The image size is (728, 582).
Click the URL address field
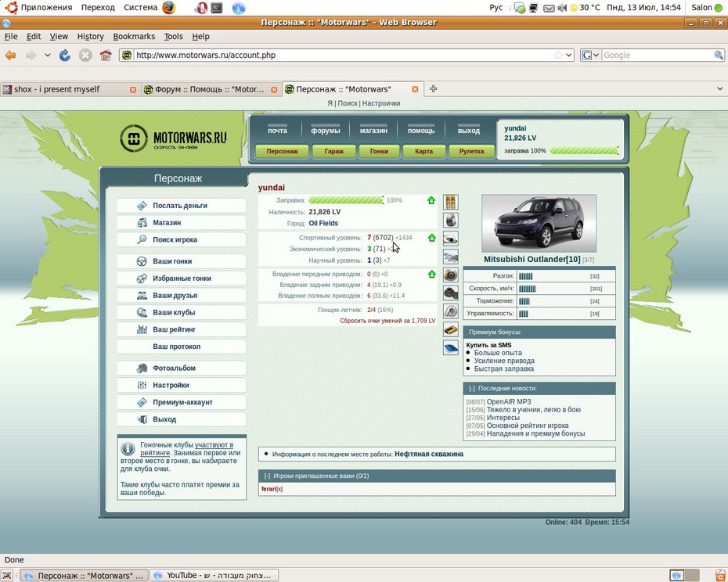click(x=344, y=55)
